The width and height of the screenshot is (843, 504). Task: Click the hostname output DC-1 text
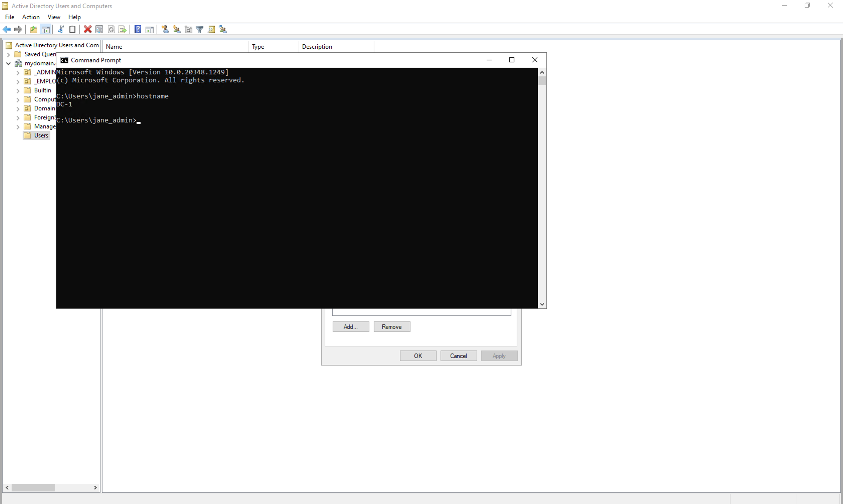pos(64,104)
